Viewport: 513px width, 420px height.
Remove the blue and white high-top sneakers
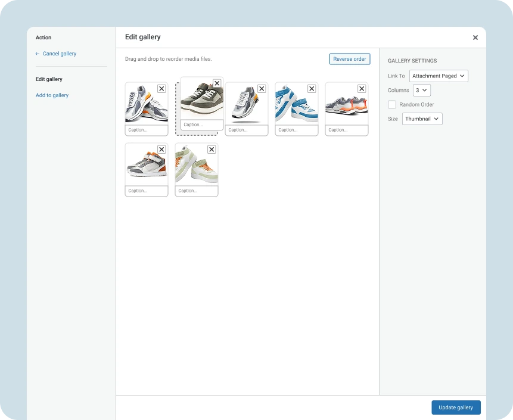click(312, 88)
